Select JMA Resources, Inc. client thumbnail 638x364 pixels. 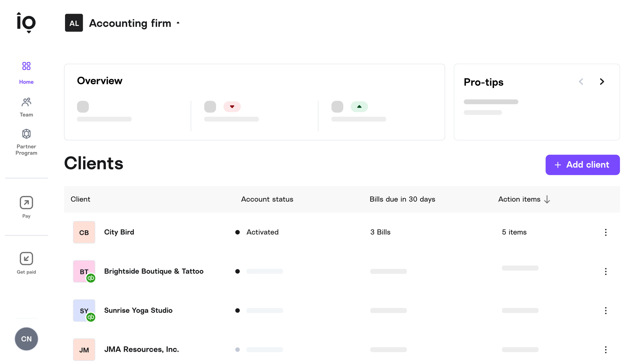click(84, 350)
